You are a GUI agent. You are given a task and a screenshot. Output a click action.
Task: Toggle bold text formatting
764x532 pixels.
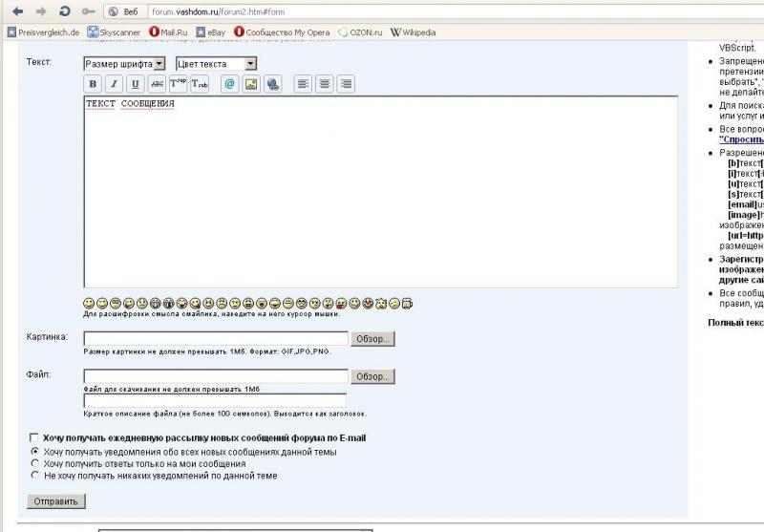(94, 84)
